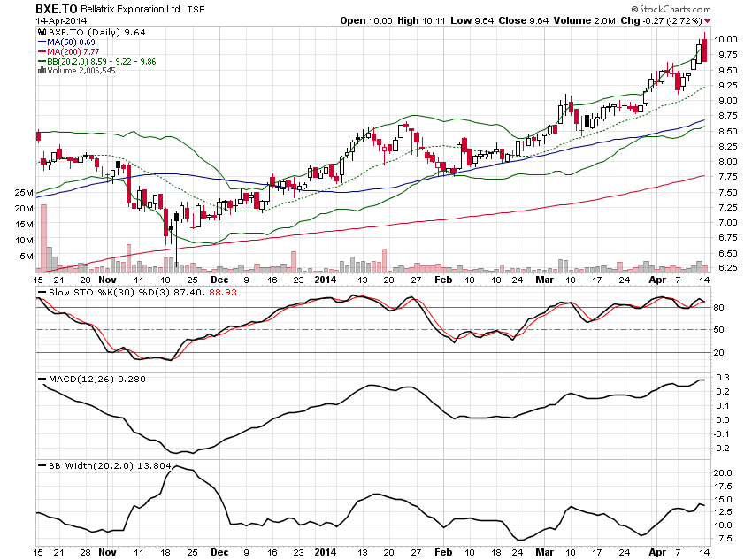Image resolution: width=752 pixels, height=560 pixels.
Task: Click the 20 level on stochastic axis
Action: tap(719, 353)
